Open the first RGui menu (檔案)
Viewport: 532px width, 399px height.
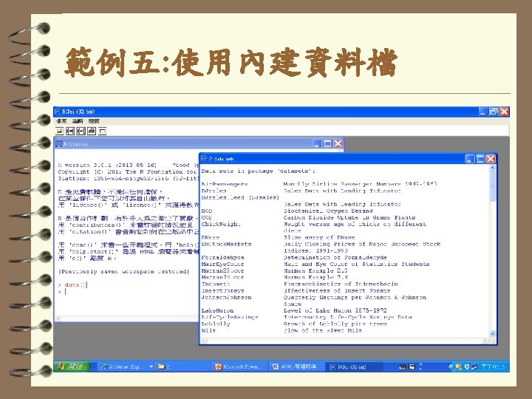pos(61,121)
